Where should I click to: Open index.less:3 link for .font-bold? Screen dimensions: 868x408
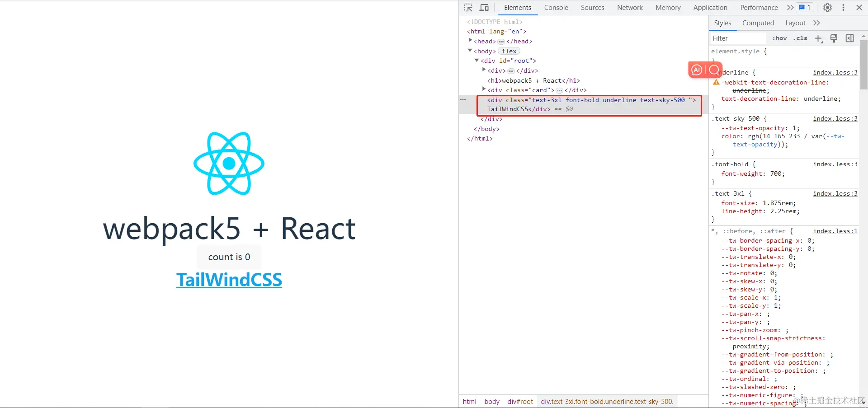[835, 164]
